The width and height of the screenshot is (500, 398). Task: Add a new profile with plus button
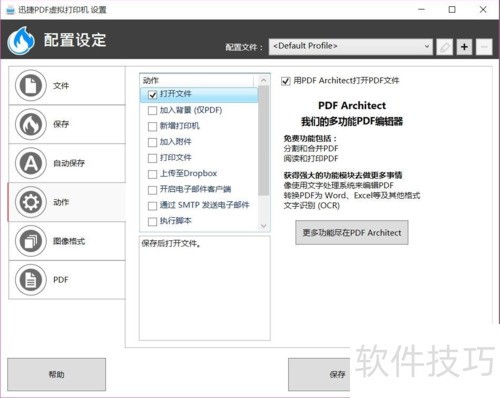464,47
